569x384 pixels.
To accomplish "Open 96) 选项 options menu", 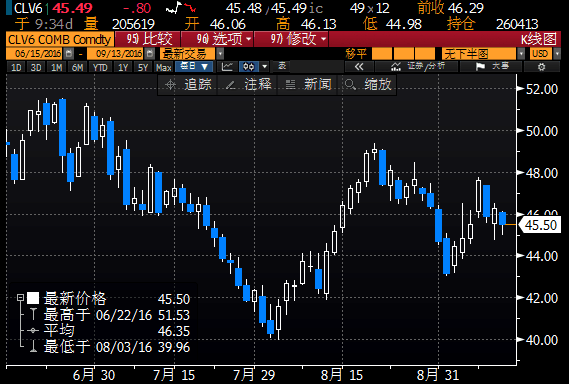I will coord(217,39).
